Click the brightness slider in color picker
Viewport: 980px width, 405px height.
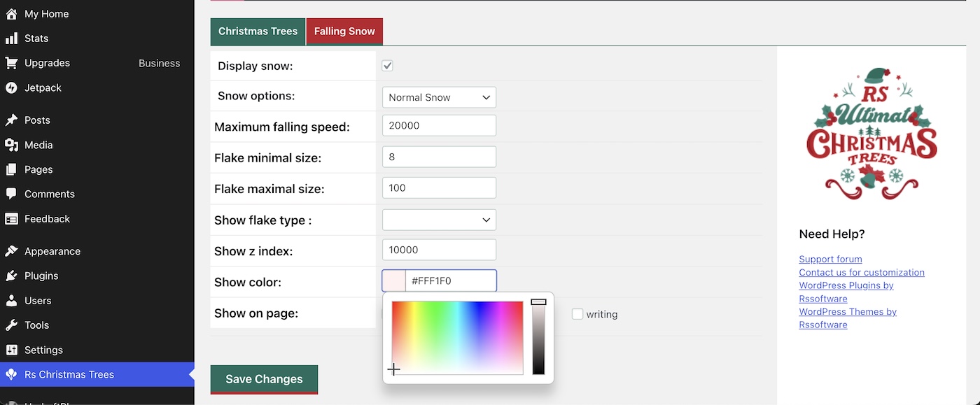[x=538, y=337]
